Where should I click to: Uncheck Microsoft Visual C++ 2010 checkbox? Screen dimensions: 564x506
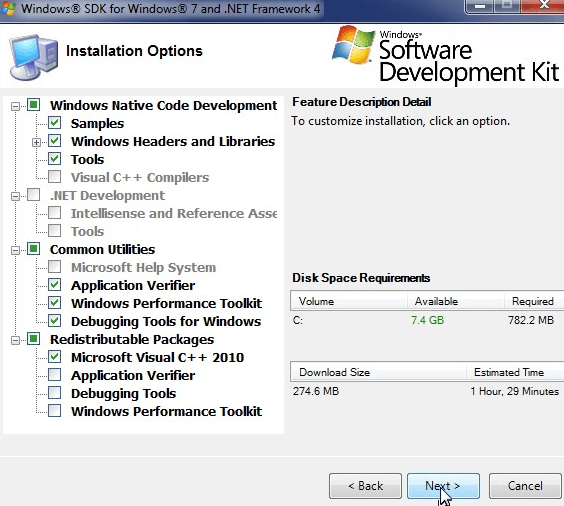pyautogui.click(x=55, y=357)
